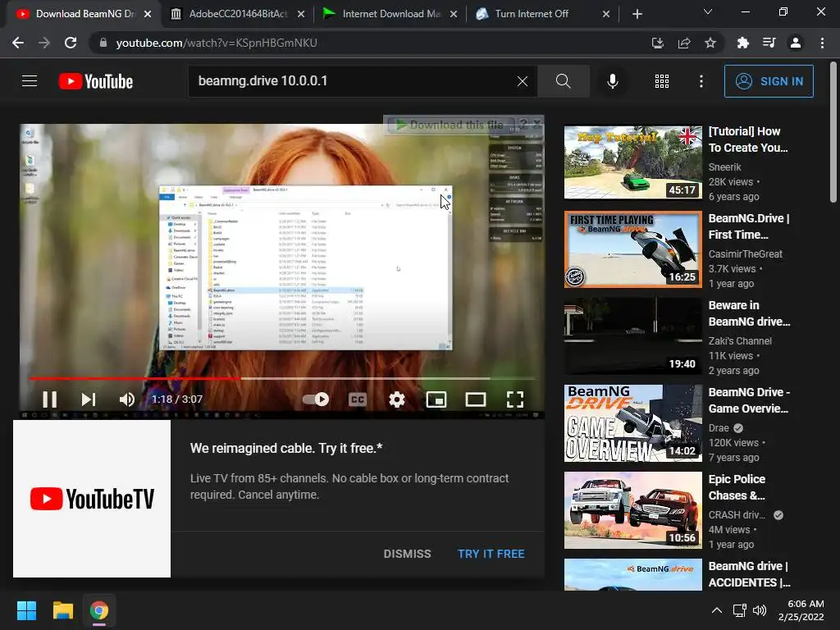
Task: Go forward in browser history
Action: point(44,43)
